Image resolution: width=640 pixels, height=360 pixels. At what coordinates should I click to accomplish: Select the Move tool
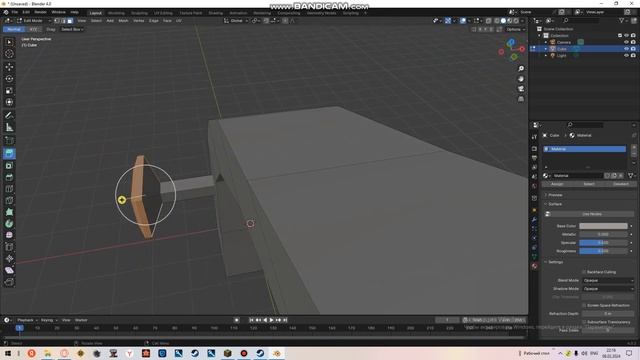9,67
